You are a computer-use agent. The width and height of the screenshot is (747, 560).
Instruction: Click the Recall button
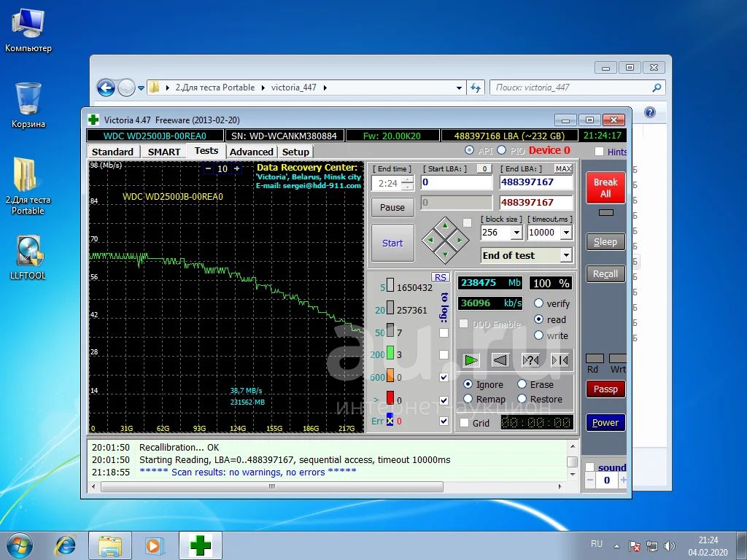[605, 274]
